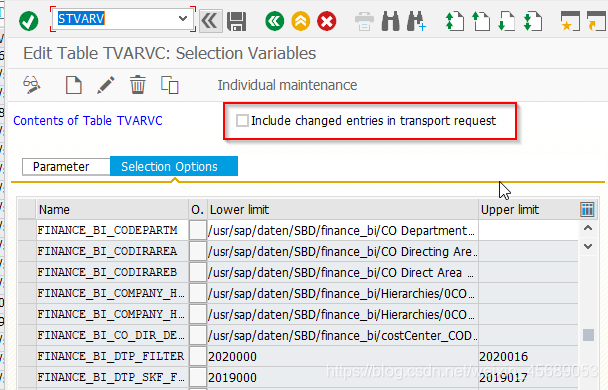Go to the Last Page icon
This screenshot has width=608, height=390.
coord(533,21)
